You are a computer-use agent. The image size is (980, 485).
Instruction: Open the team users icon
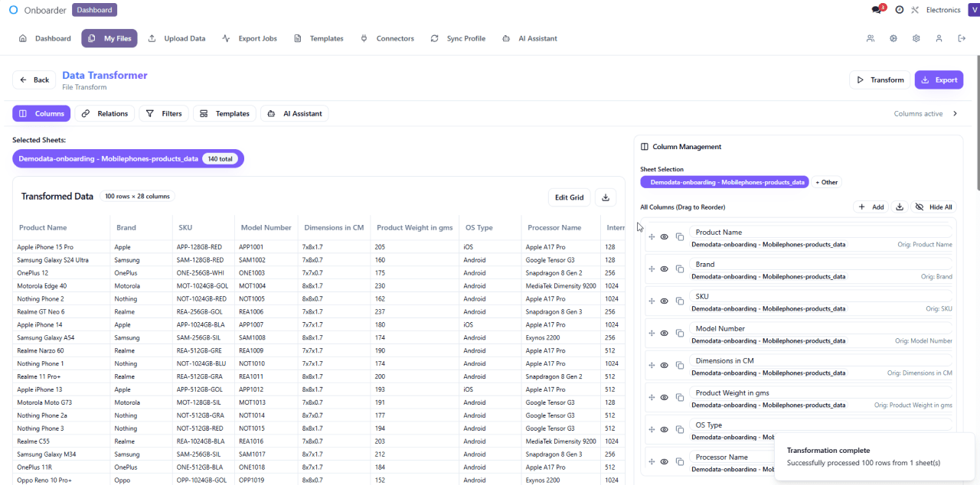point(871,38)
